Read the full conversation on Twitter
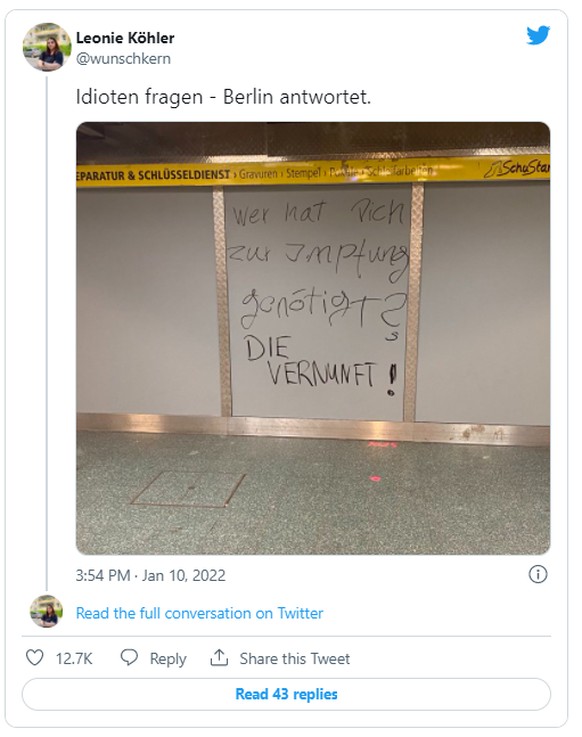 click(x=199, y=613)
